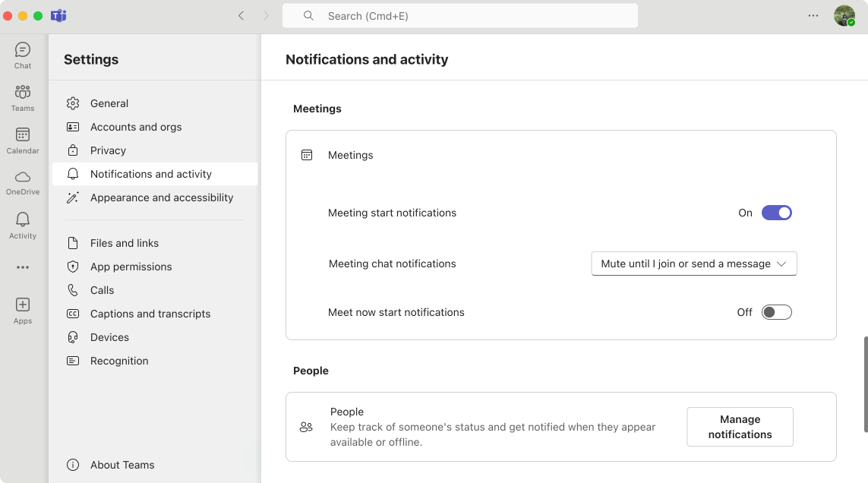Click the Devices headset icon
The image size is (868, 483).
pyautogui.click(x=73, y=337)
